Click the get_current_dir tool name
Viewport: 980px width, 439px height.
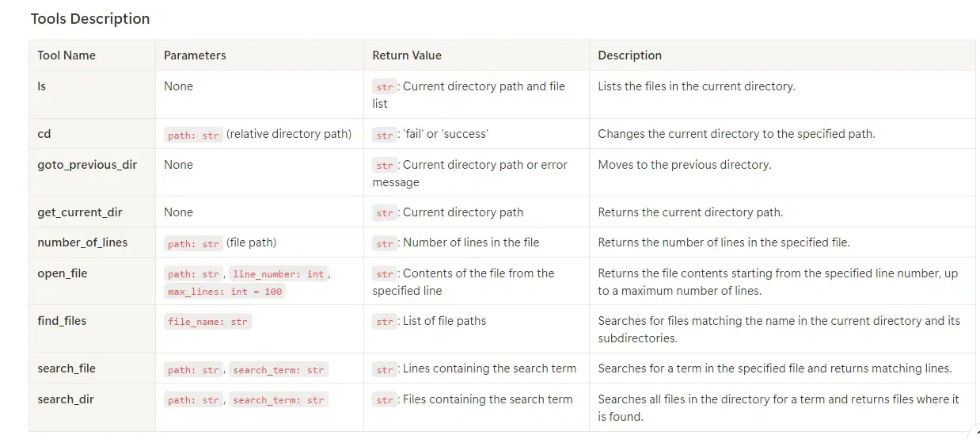[x=80, y=212]
